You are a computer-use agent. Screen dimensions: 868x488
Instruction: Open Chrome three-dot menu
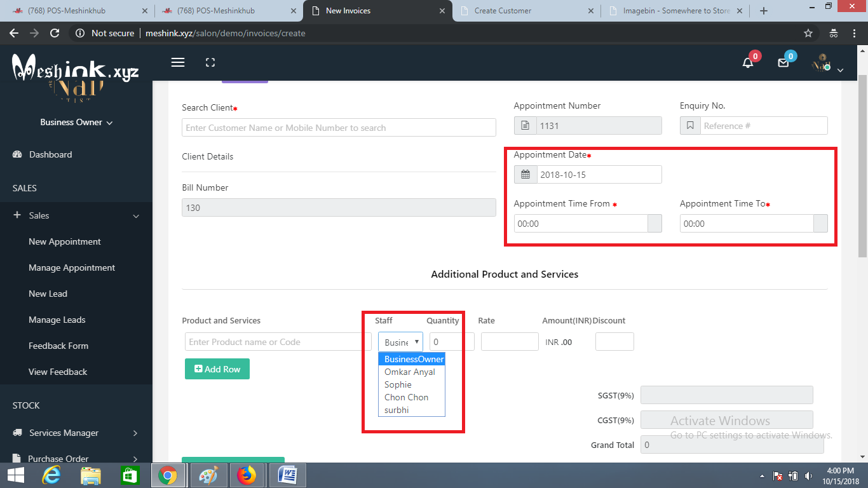click(x=855, y=33)
